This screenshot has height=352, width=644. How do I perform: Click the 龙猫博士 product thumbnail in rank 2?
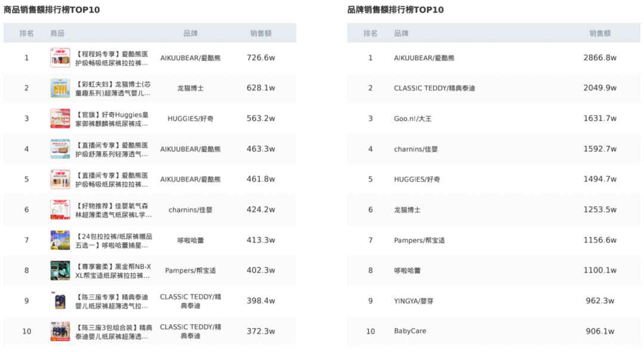coord(60,88)
